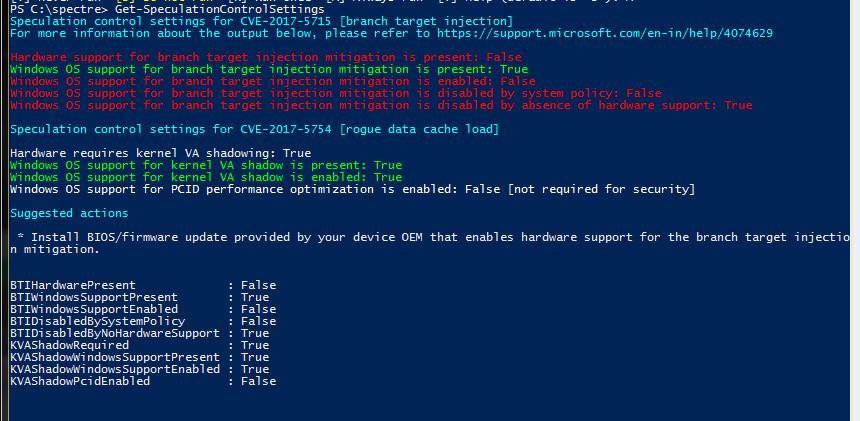Select the red "Hardware support for branch target" line

pyautogui.click(x=265, y=57)
